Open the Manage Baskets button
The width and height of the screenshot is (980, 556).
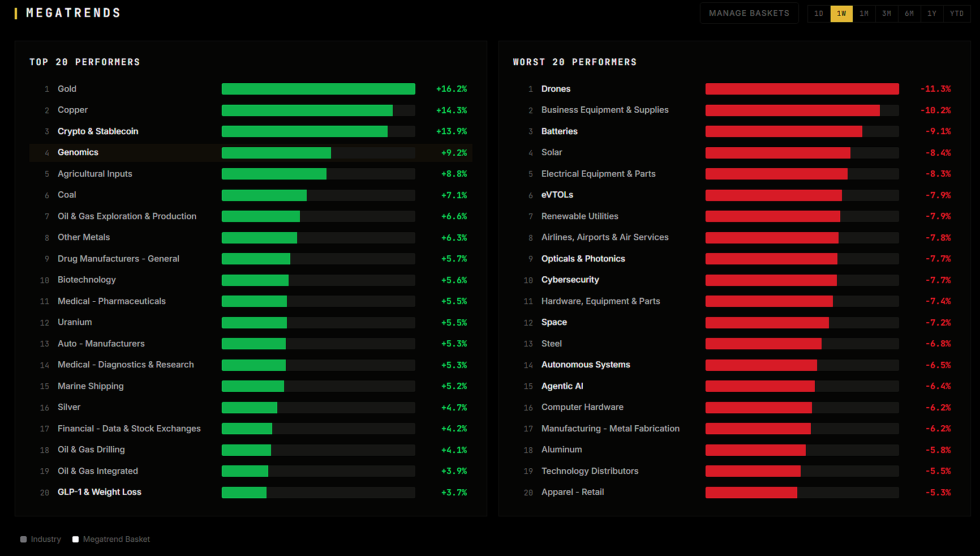(x=749, y=13)
